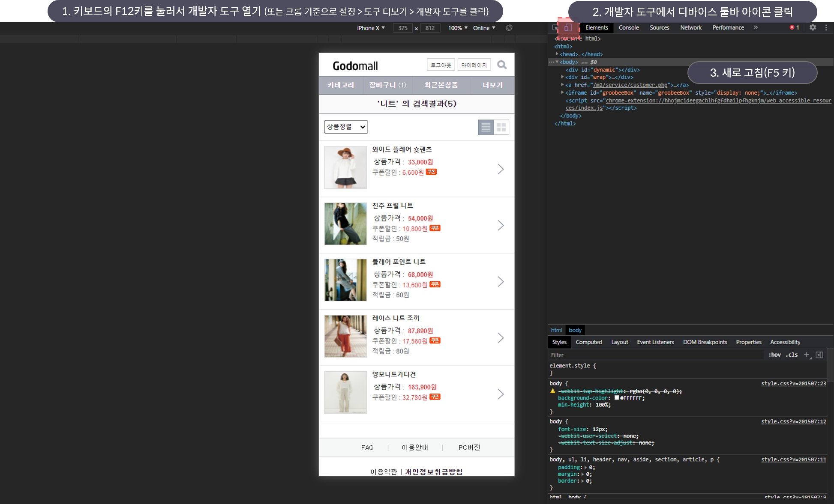The width and height of the screenshot is (834, 504).
Task: Switch to list view layout icon
Action: click(486, 127)
